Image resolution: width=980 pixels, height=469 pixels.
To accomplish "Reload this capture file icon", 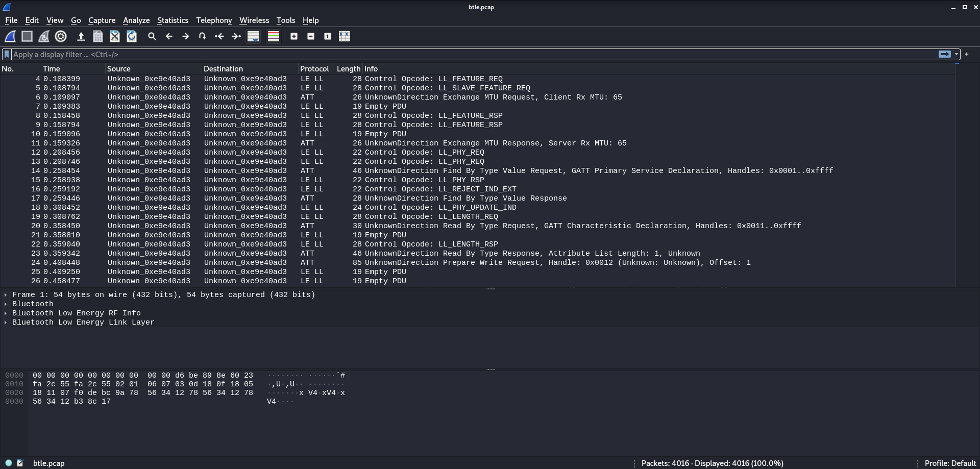I will [x=132, y=36].
